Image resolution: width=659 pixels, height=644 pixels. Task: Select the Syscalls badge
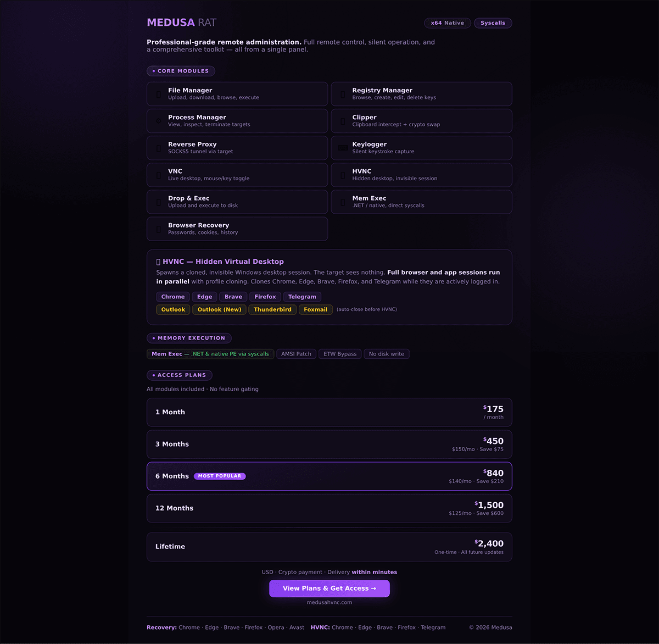click(493, 23)
